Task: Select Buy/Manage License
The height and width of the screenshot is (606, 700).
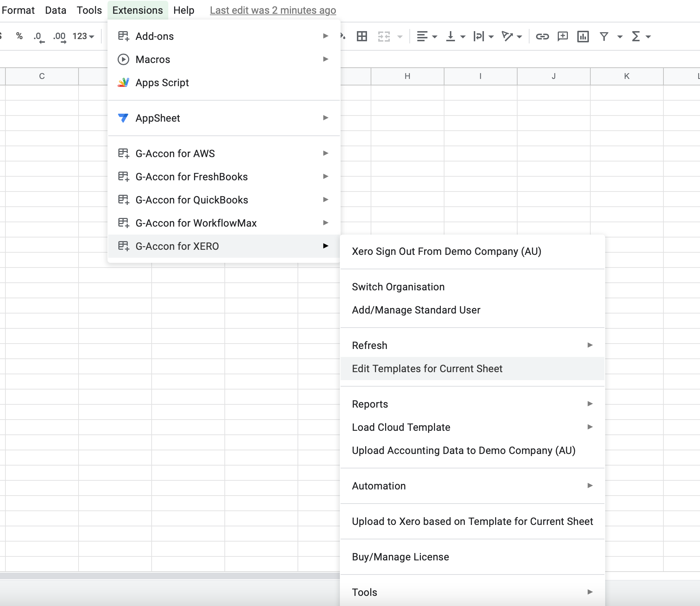Action: tap(472, 557)
